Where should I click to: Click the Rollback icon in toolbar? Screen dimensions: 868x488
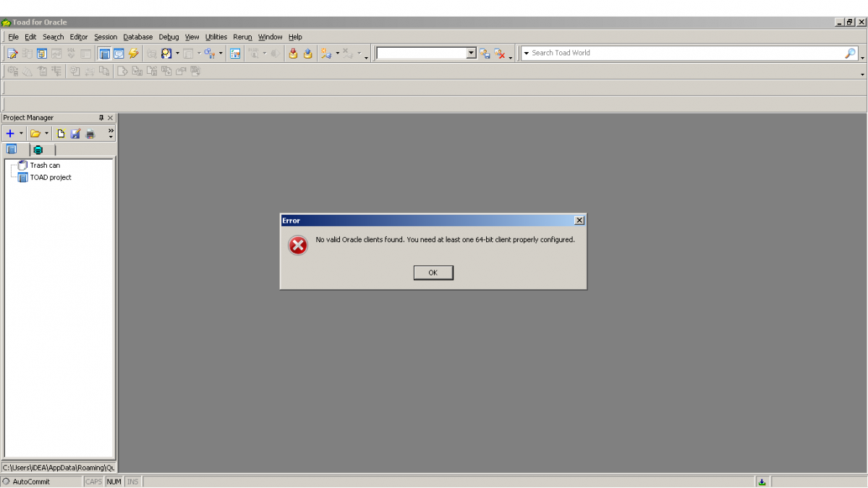pos(308,53)
